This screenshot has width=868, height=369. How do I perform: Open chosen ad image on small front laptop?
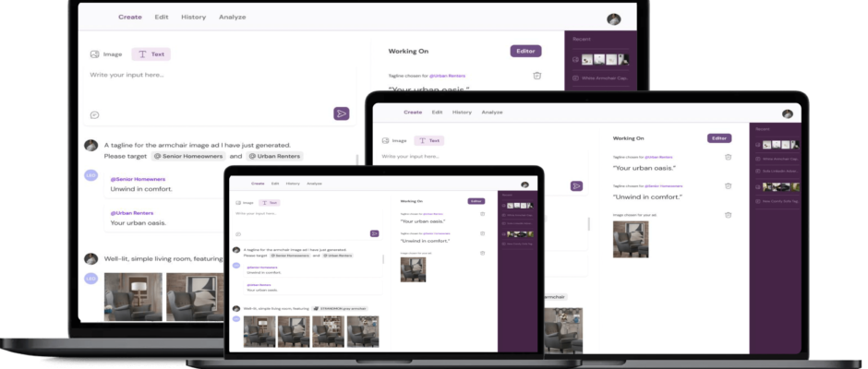413,269
